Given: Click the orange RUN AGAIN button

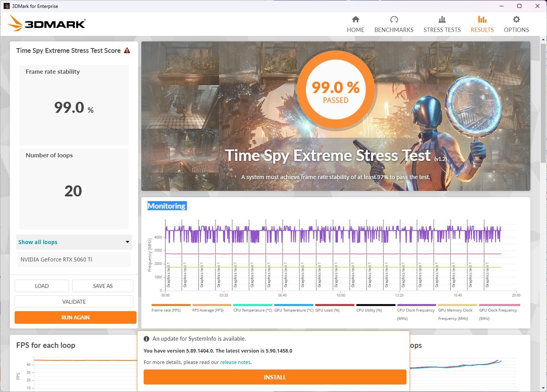Looking at the screenshot, I should tap(75, 317).
